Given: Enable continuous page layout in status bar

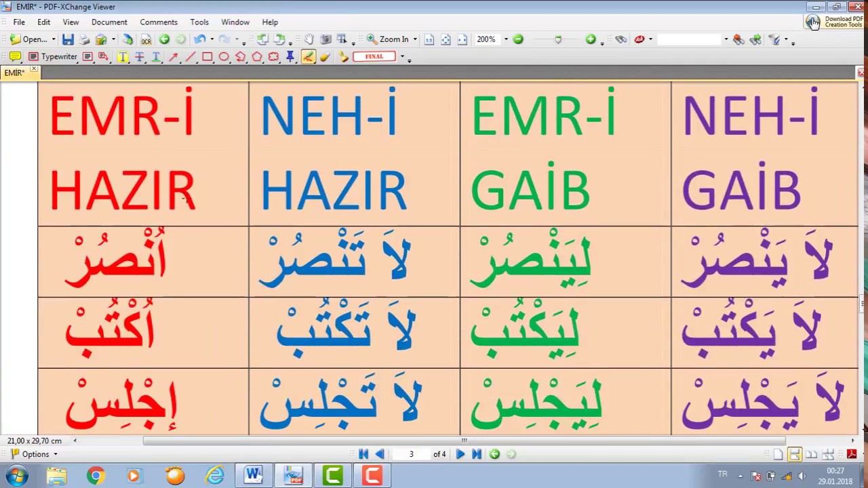Looking at the screenshot, I should click(x=794, y=454).
